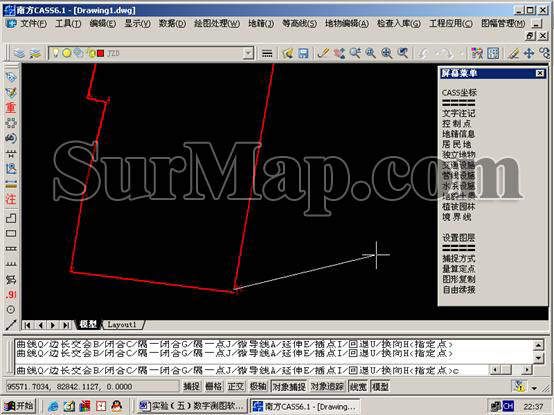Click the save floppy disk icon
The height and width of the screenshot is (415, 554).
pyautogui.click(x=303, y=53)
